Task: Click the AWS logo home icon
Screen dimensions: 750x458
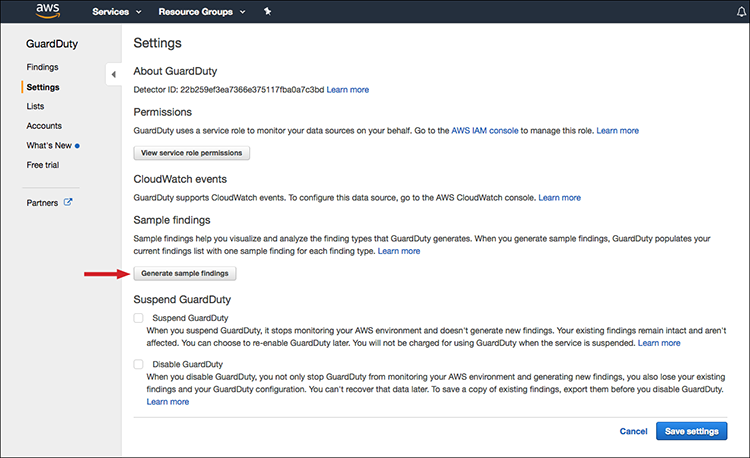Action: coord(48,11)
